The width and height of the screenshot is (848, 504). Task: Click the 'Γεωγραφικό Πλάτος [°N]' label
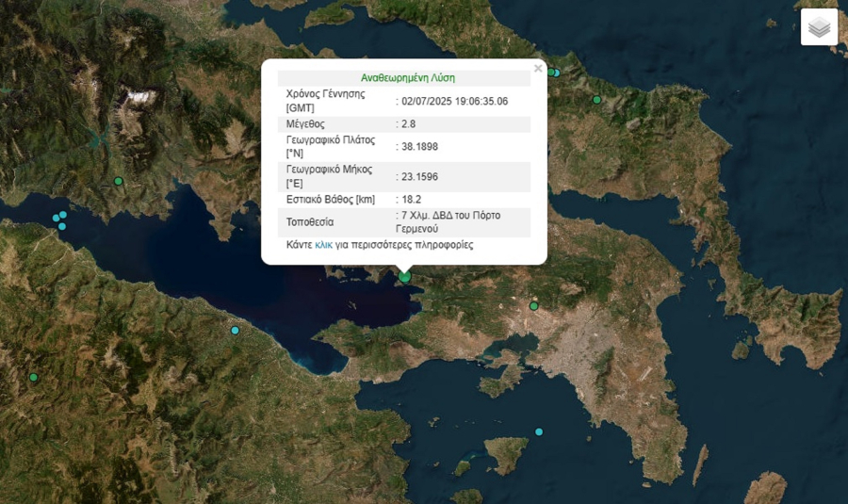point(331,147)
